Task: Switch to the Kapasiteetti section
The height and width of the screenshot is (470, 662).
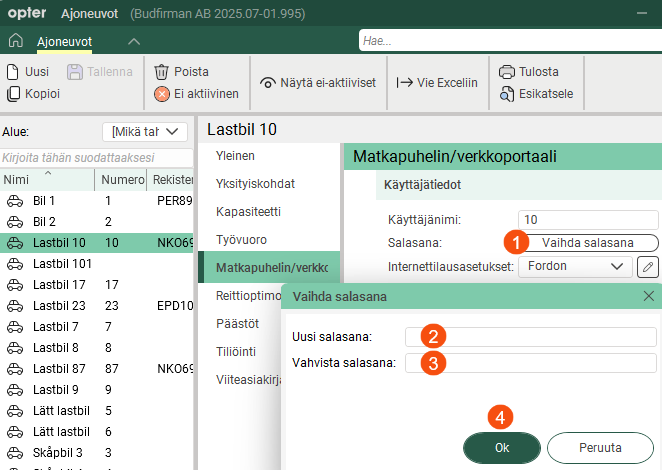Action: pos(249,212)
